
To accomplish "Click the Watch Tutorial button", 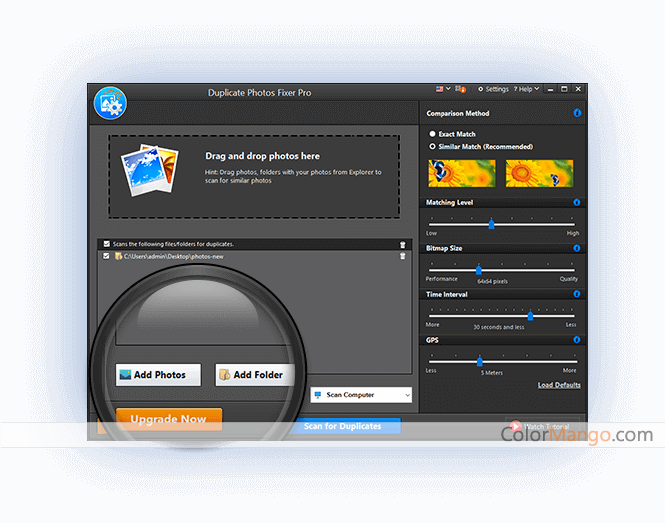I will click(x=542, y=426).
